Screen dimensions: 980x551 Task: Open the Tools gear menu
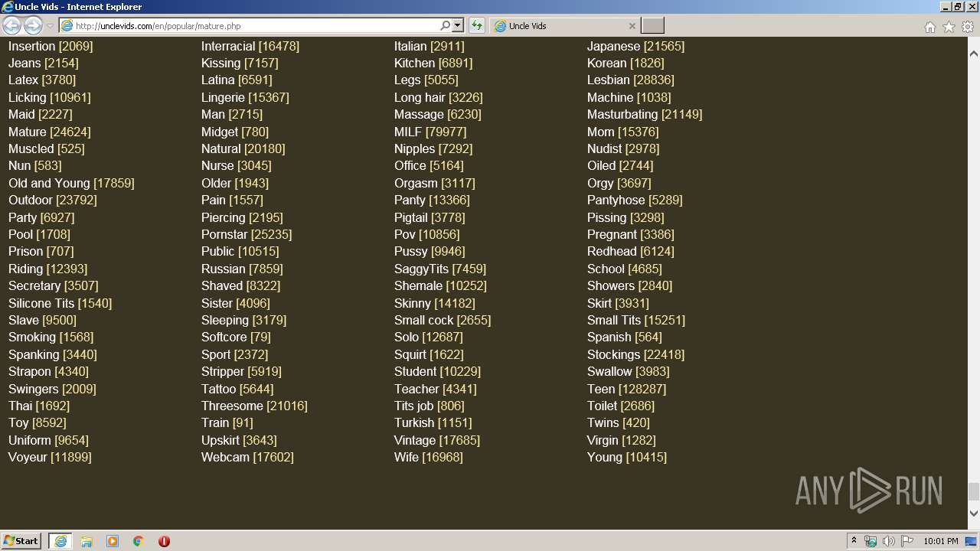click(968, 27)
